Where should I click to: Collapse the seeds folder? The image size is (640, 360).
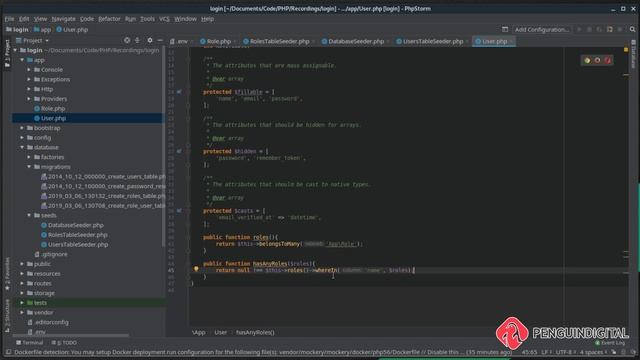[x=29, y=215]
